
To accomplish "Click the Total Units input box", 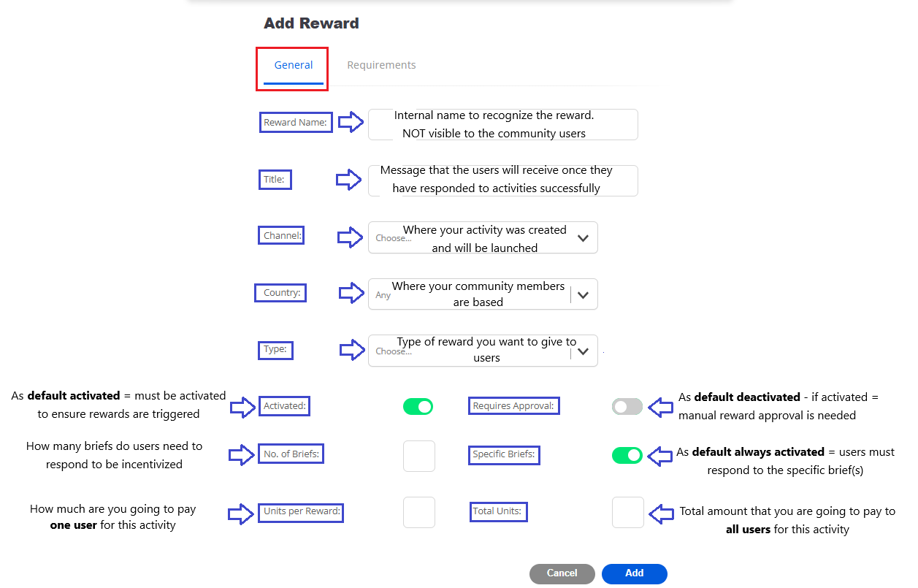I will [x=627, y=513].
